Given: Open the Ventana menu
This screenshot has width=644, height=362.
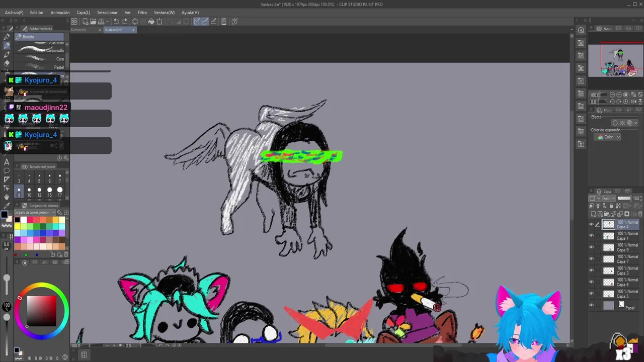Looking at the screenshot, I should (165, 13).
